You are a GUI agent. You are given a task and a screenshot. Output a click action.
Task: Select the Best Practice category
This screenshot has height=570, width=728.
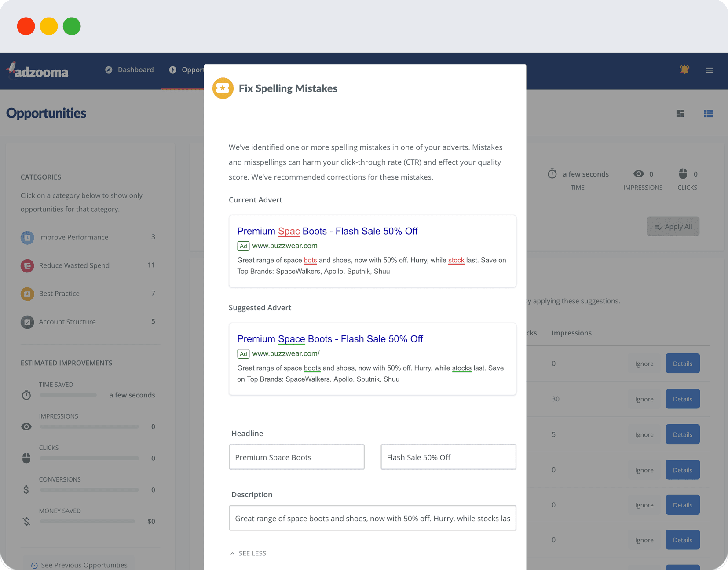pos(59,294)
